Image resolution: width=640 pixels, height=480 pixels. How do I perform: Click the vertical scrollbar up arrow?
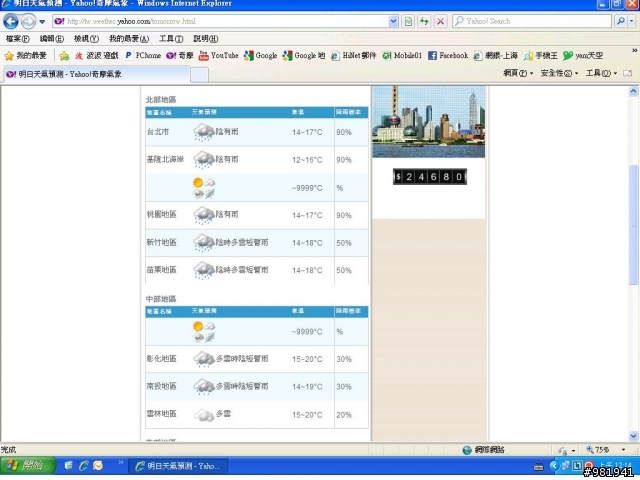(633, 91)
